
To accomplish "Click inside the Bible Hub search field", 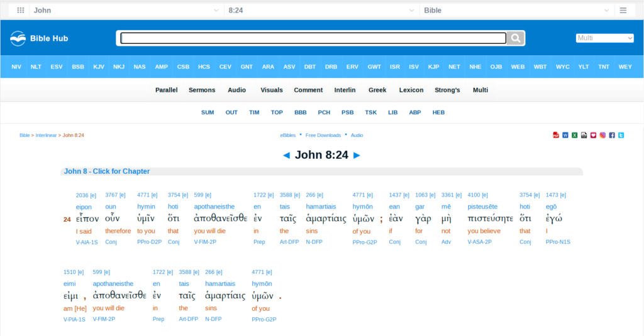I will tap(313, 38).
